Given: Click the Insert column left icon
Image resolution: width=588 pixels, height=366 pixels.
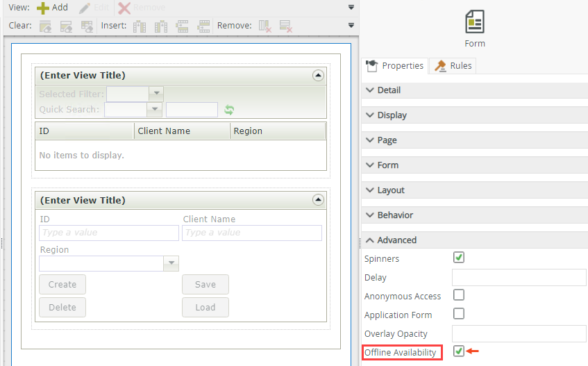Looking at the screenshot, I should [140, 26].
